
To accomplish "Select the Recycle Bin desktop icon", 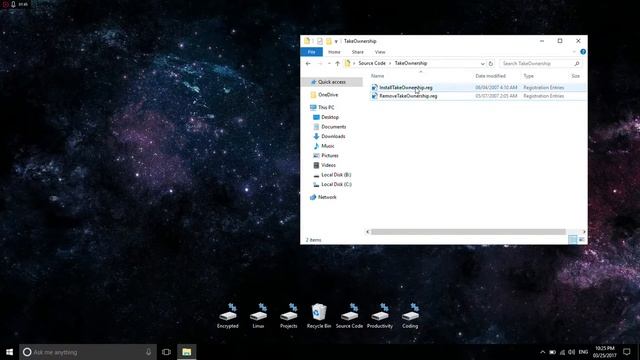I will 319,316.
